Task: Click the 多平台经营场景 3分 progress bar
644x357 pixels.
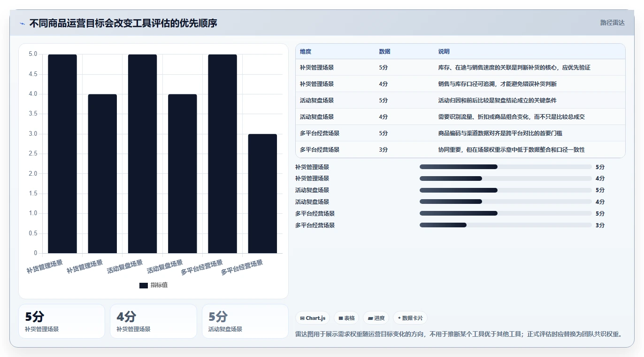Action: click(506, 225)
